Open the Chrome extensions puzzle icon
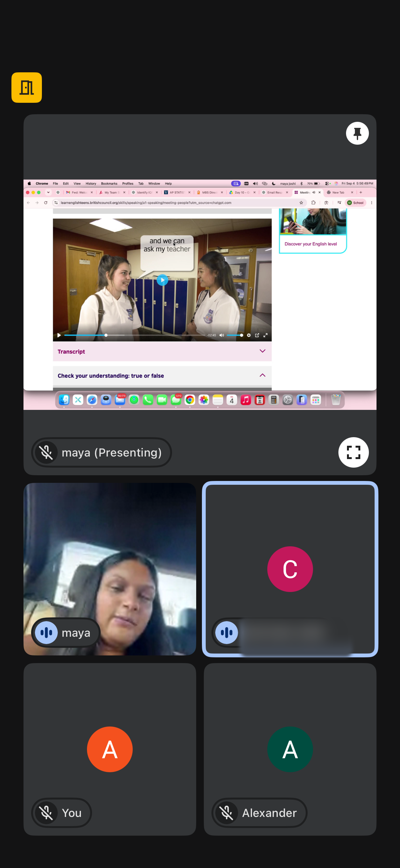 pos(313,203)
